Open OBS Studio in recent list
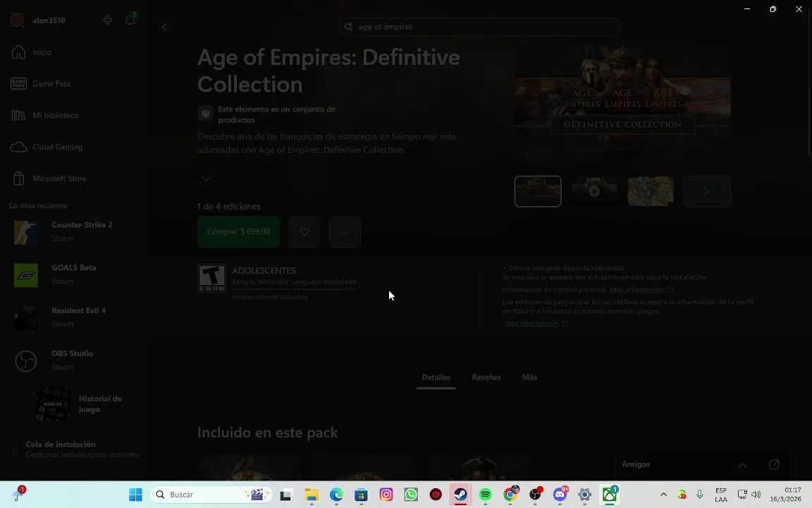 point(73,361)
